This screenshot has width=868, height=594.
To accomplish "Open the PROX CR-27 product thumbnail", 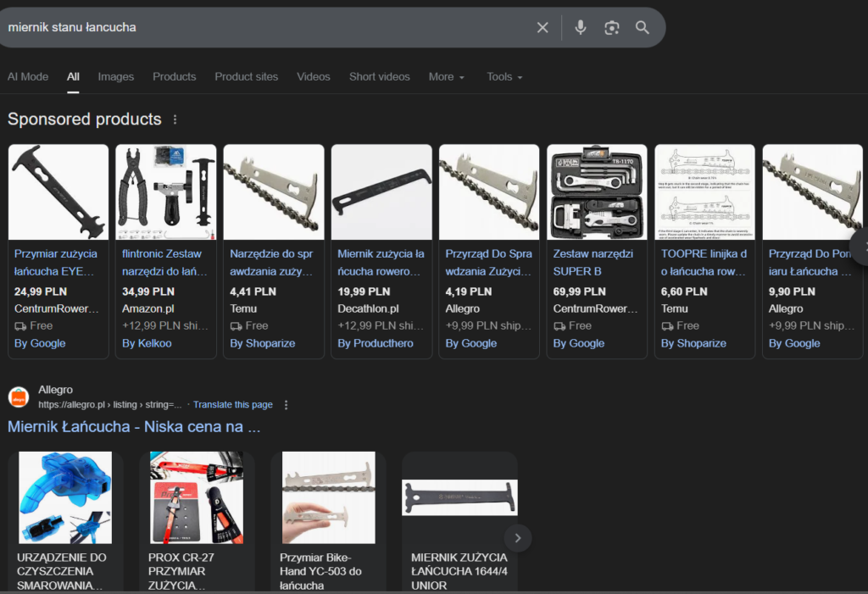I will [x=202, y=497].
